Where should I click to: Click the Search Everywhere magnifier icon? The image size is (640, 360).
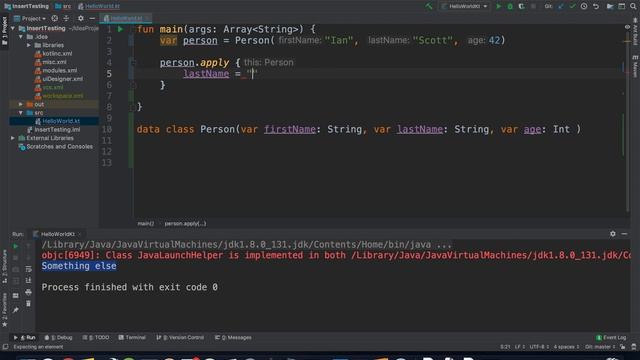[633, 6]
